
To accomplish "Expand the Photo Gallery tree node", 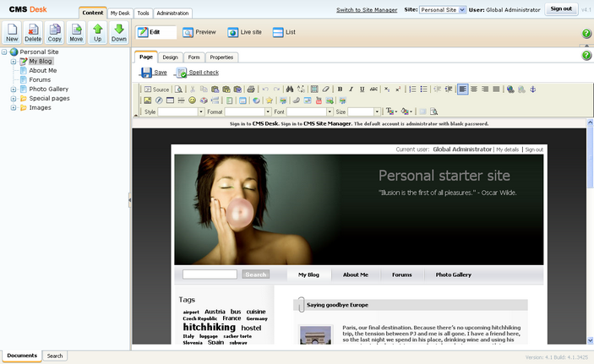I will point(14,89).
